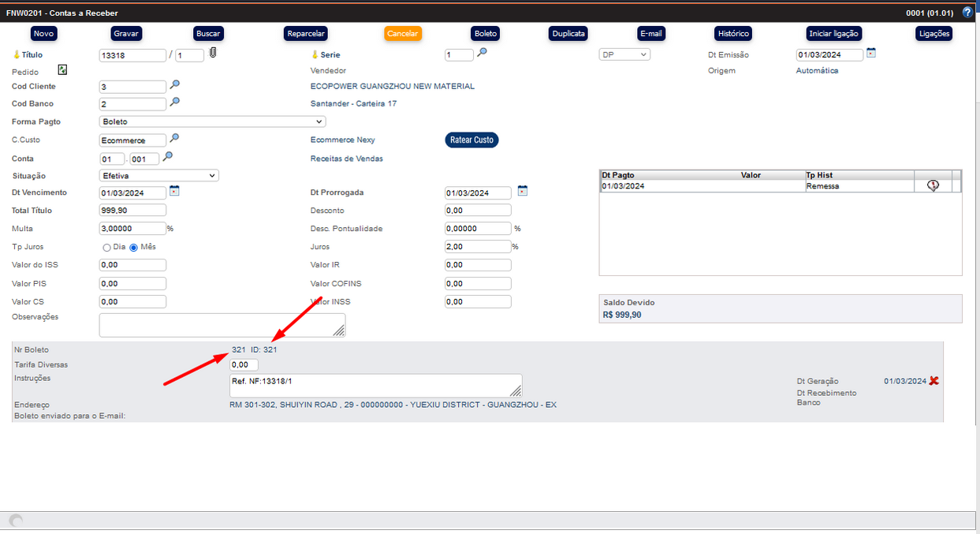Open the Histórico toolbar button

(x=732, y=34)
